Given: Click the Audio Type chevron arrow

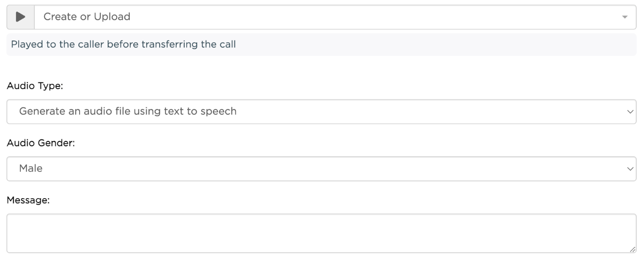Looking at the screenshot, I should pos(629,112).
